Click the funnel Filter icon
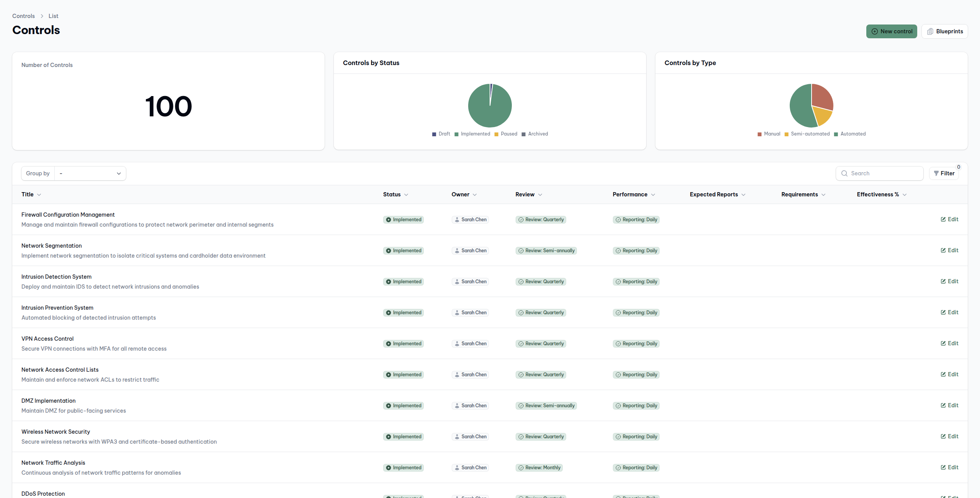The width and height of the screenshot is (980, 498). pyautogui.click(x=936, y=173)
